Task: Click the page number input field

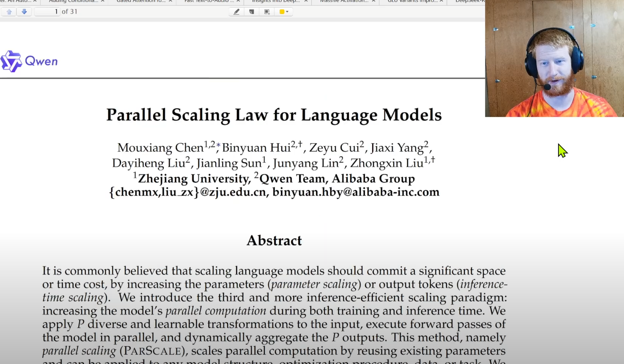Action: click(x=47, y=12)
